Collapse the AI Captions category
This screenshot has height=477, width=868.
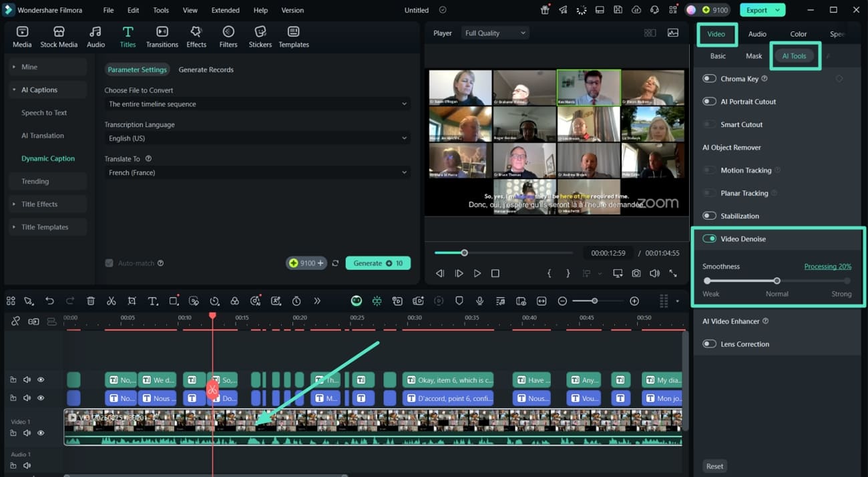(48, 90)
